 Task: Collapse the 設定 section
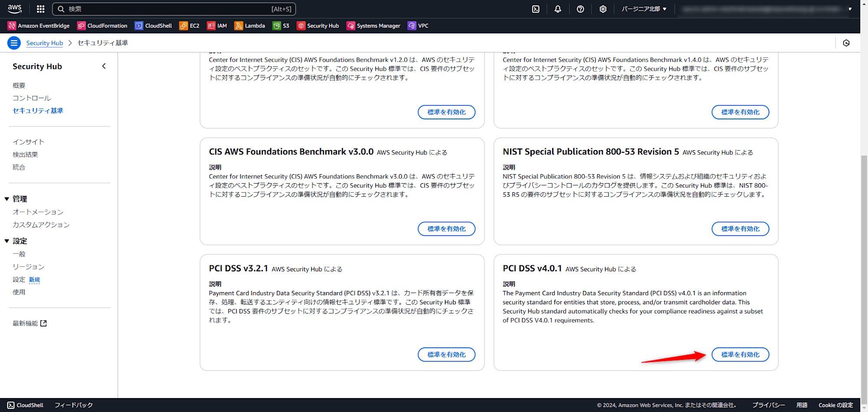[x=7, y=241]
